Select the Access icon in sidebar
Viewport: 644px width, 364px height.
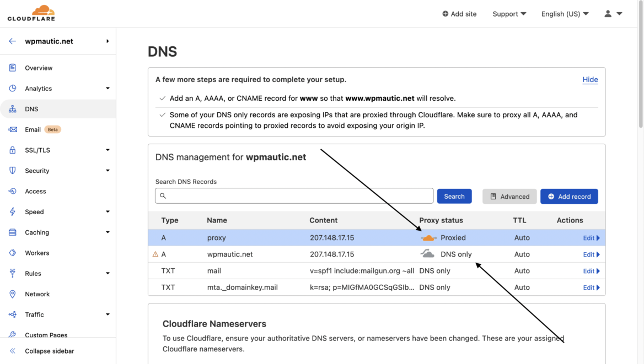(x=11, y=191)
